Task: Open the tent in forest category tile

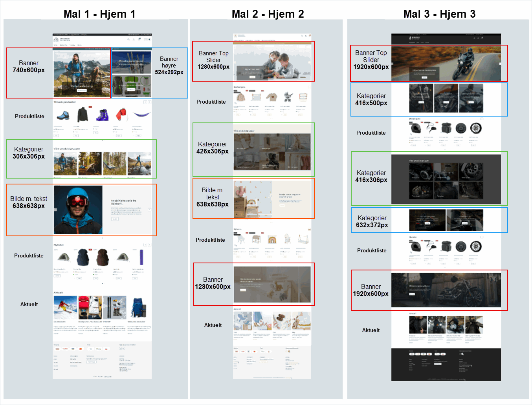Action: tap(90, 164)
